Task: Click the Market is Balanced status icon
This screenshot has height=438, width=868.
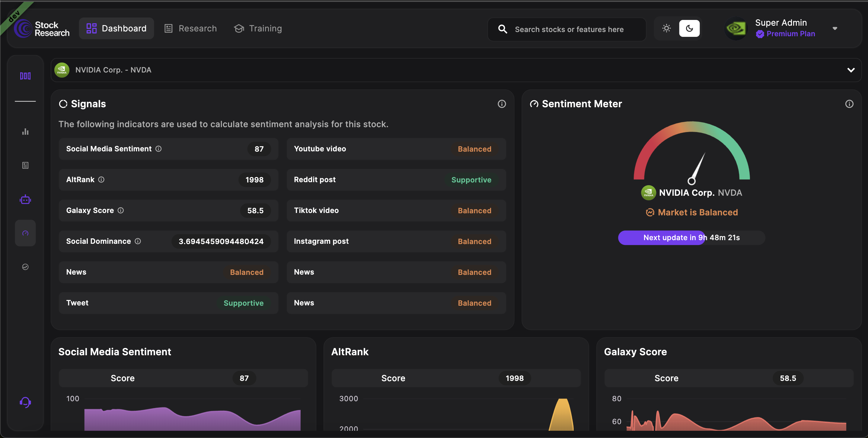Action: (x=650, y=212)
